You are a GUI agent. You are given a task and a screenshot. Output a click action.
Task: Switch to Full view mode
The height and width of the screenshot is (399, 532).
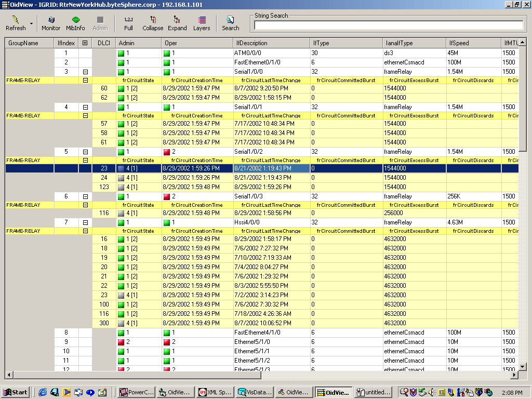pos(128,23)
